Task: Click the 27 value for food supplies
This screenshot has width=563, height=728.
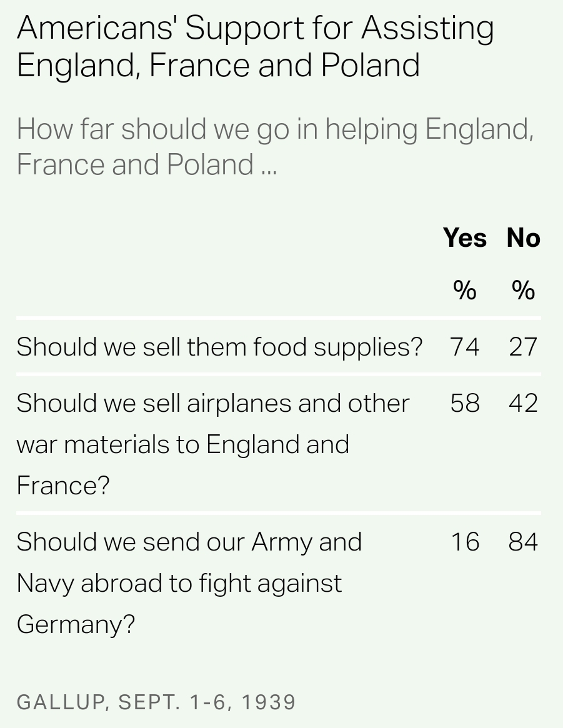Action: (523, 346)
